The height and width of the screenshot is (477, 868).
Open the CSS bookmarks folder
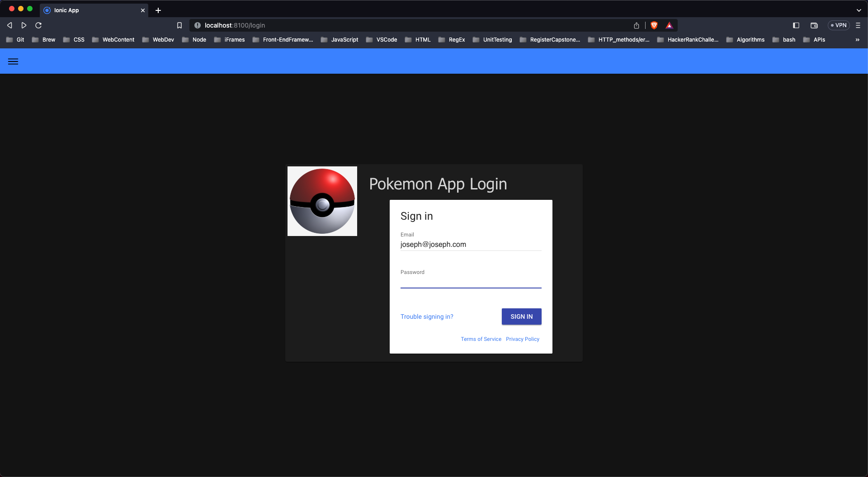pos(74,40)
